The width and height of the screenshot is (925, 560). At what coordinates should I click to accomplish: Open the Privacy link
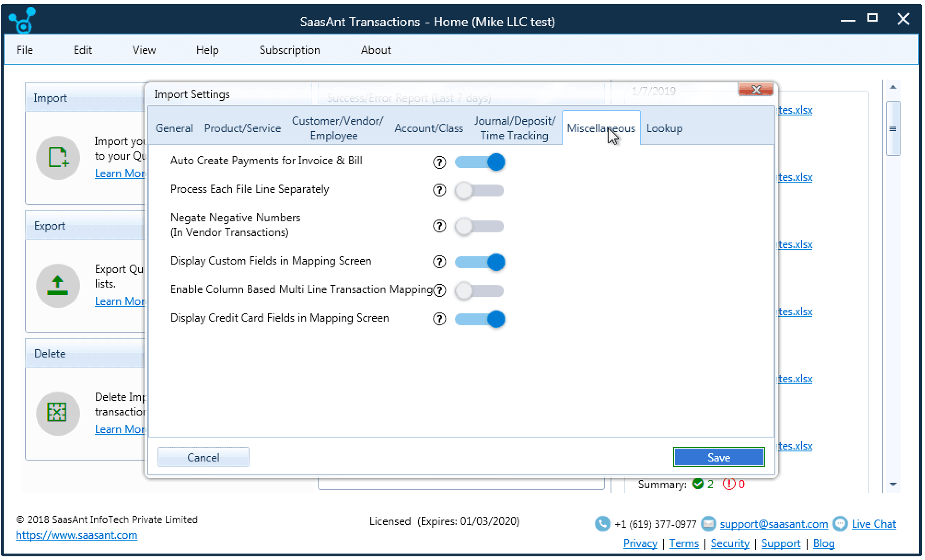point(640,543)
